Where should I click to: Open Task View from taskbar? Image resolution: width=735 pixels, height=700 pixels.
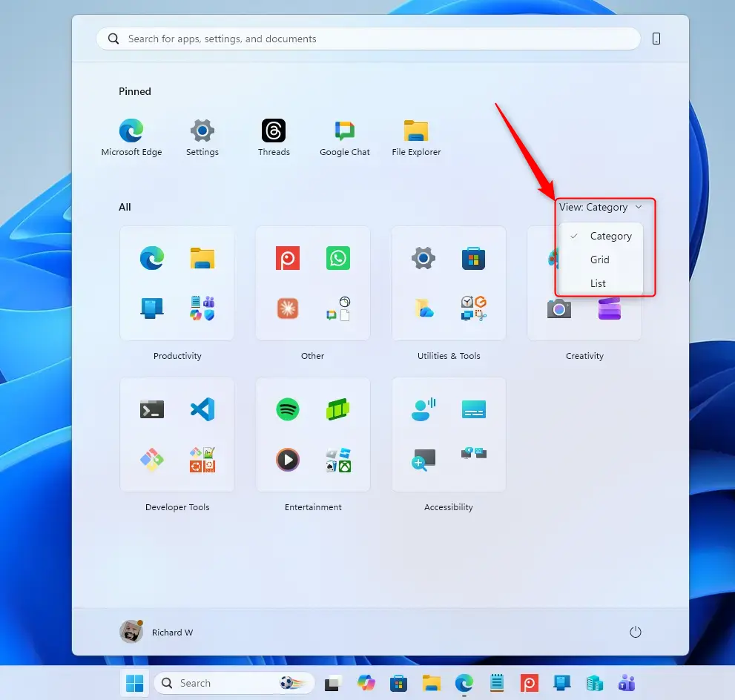point(333,684)
